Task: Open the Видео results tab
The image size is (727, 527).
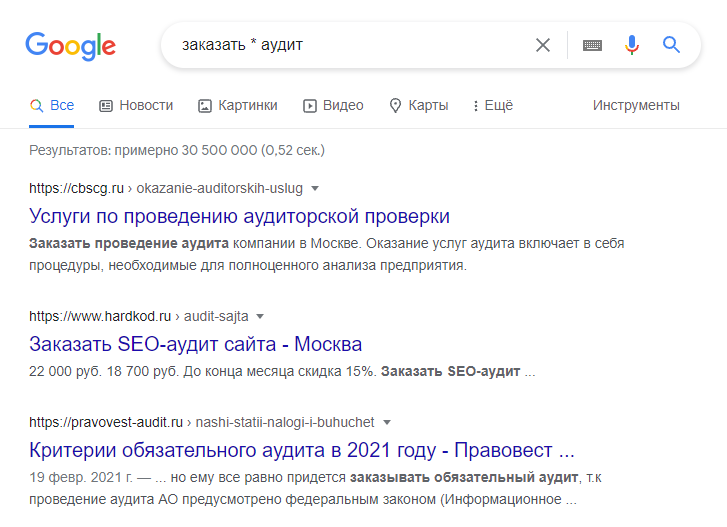Action: pos(333,106)
